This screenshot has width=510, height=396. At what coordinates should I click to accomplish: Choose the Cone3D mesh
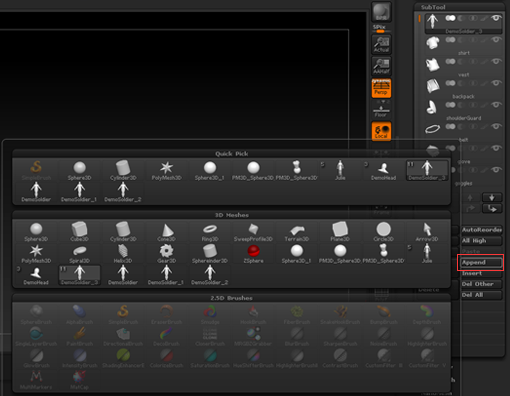[x=166, y=232]
